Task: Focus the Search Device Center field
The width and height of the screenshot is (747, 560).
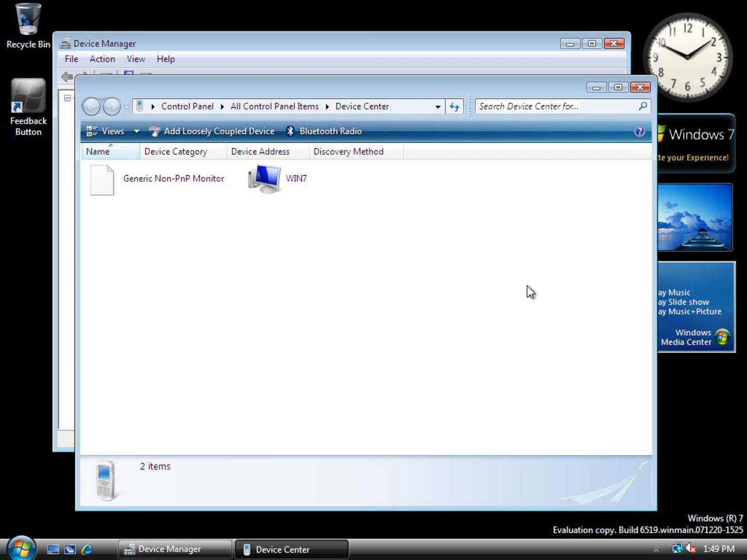Action: tap(556, 106)
